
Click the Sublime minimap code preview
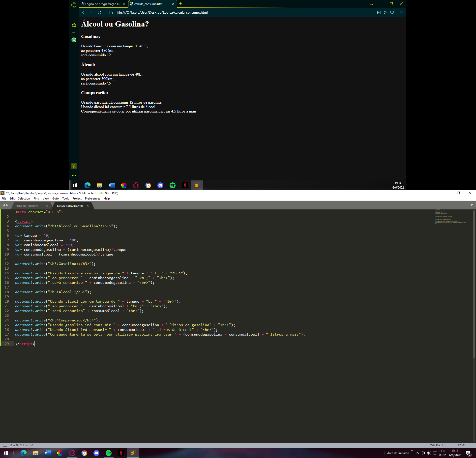[450, 217]
